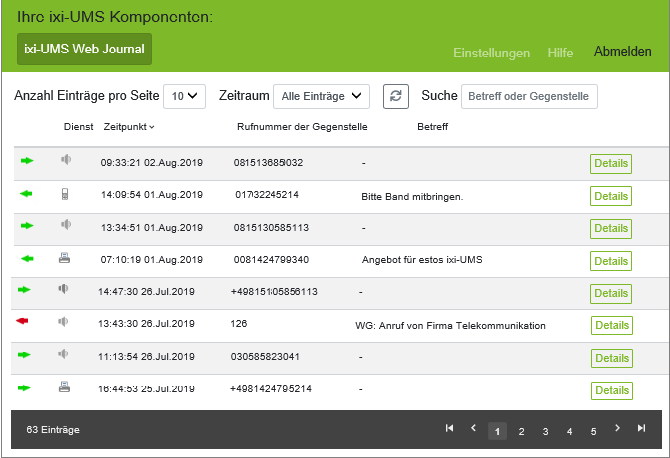Select page 3 in pagination
The image size is (670, 458).
(545, 431)
